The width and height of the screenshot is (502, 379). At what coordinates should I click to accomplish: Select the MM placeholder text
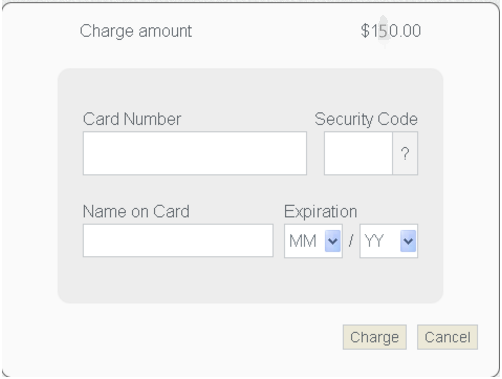[x=303, y=241]
